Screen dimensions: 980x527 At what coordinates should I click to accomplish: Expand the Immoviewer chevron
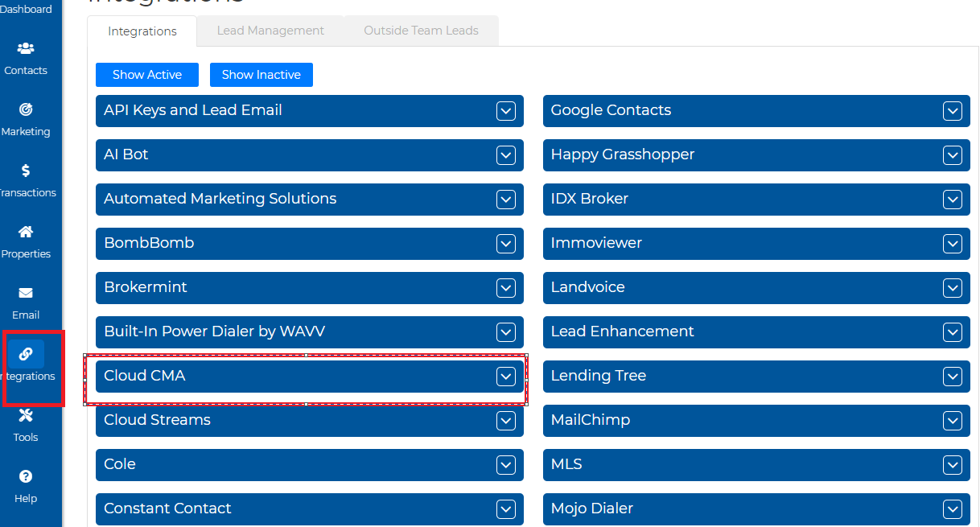click(953, 244)
